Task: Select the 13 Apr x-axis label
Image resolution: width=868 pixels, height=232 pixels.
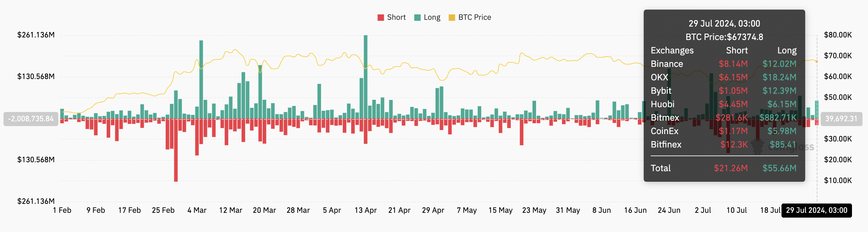Action: (x=366, y=211)
